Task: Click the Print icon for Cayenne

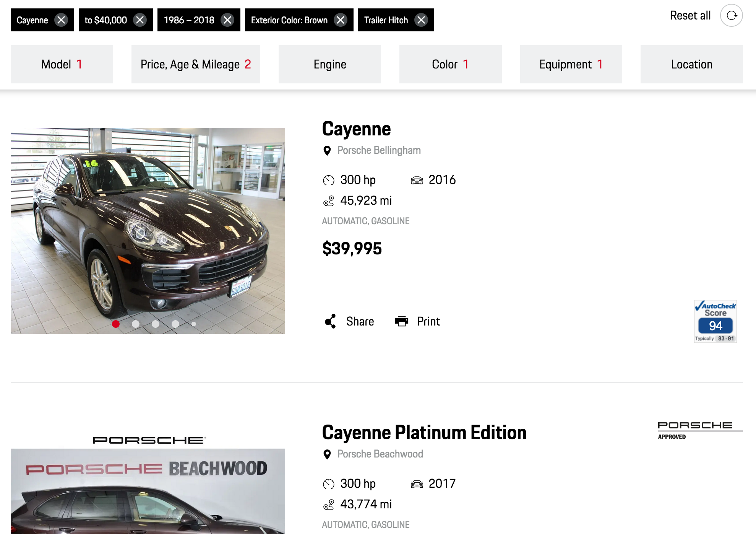Action: coord(401,321)
